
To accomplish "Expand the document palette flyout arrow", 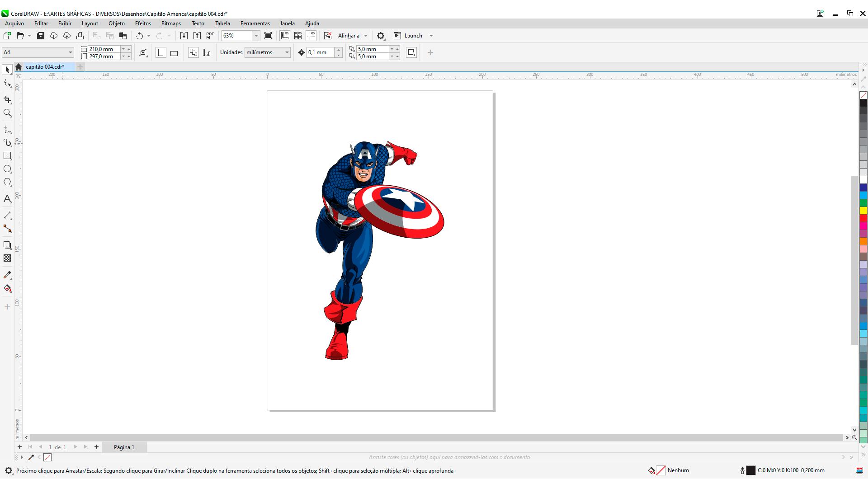I will click(x=22, y=457).
